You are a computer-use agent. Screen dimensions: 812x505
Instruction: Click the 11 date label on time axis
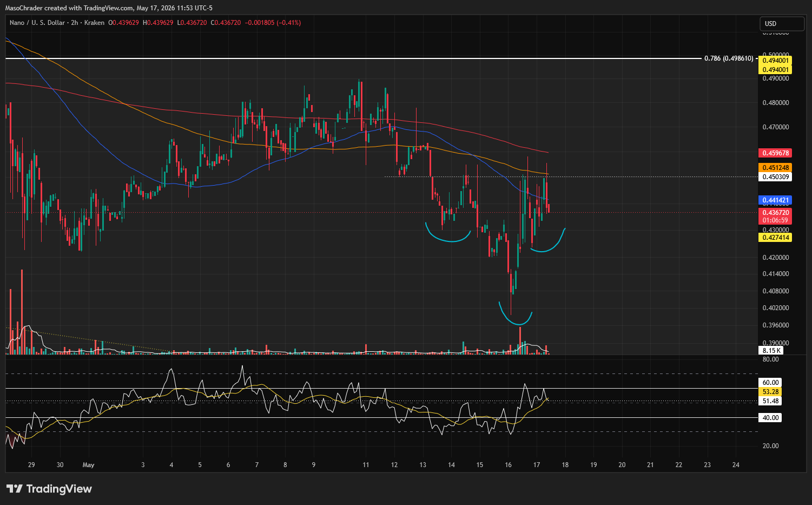pos(366,465)
